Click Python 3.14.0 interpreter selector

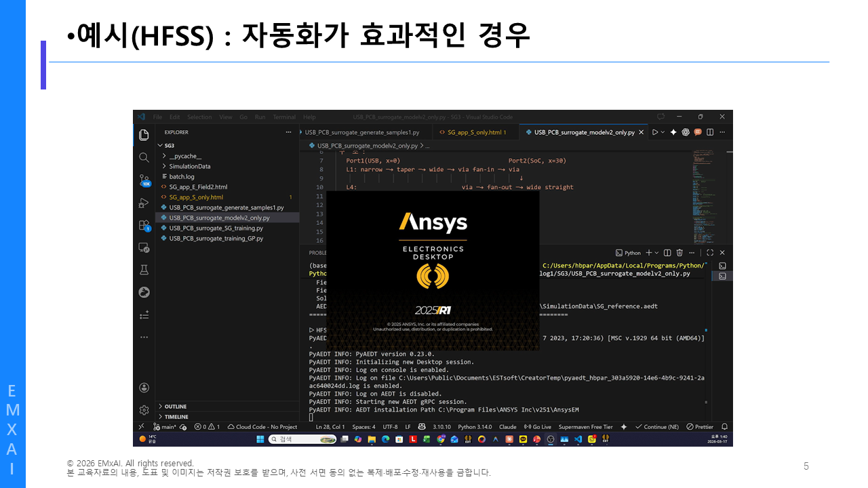[x=475, y=427]
